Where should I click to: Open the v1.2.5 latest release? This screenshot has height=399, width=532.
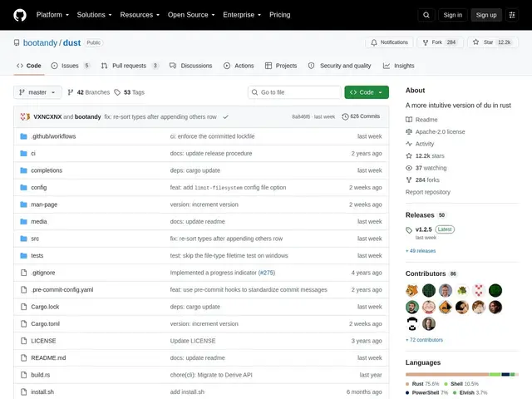click(424, 229)
